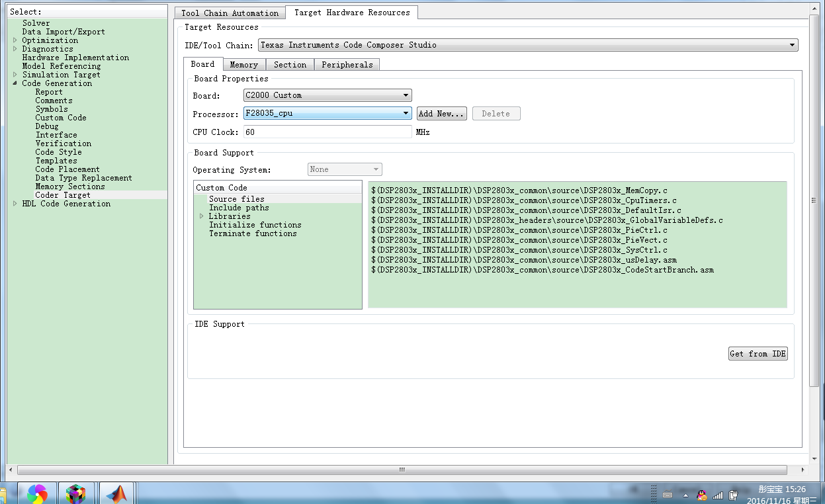
Task: Click the DSP2803x_SysCtrl.c source file line
Action: click(519, 250)
